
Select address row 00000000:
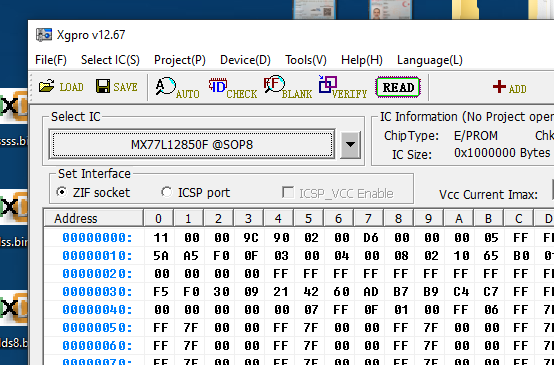pyautogui.click(x=97, y=238)
